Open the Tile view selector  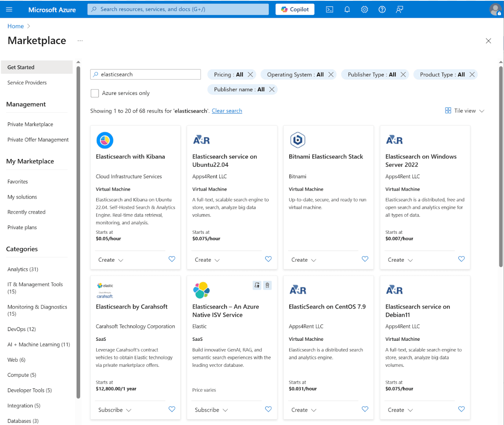coord(464,111)
